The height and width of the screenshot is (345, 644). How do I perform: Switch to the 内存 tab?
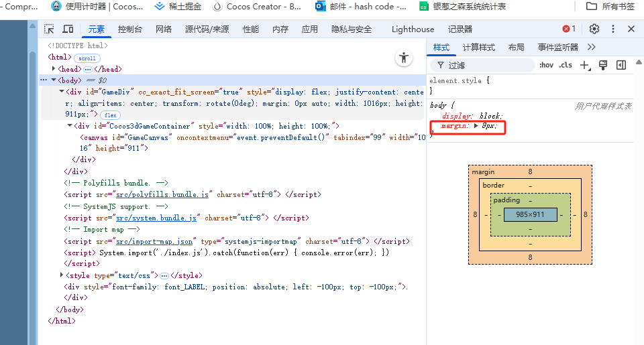280,29
